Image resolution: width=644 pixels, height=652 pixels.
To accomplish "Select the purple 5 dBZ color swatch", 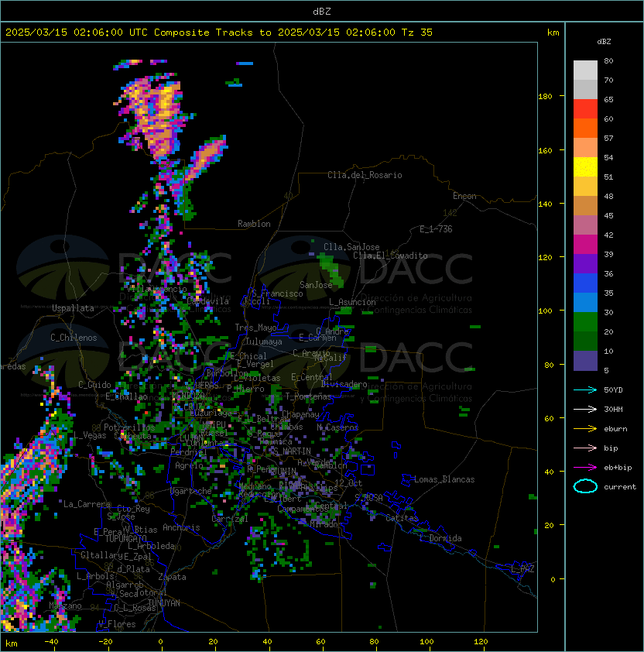I will coord(585,361).
